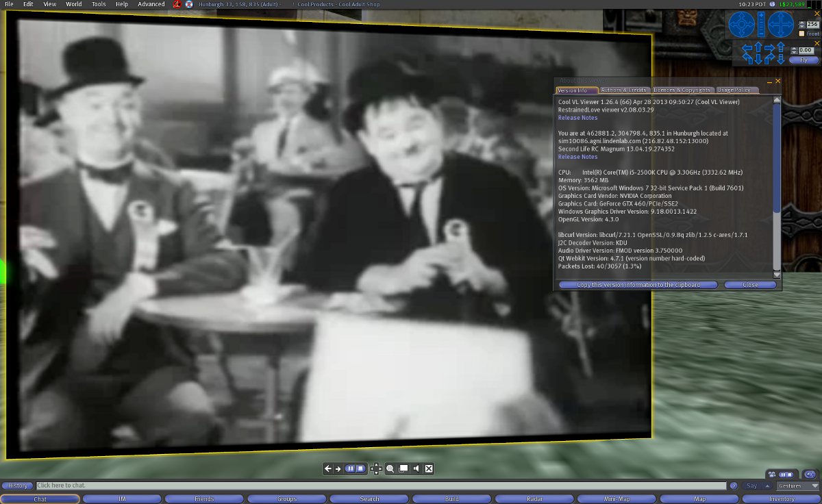The image size is (822, 504).
Task: Toggle the Fly button
Action: [803, 60]
